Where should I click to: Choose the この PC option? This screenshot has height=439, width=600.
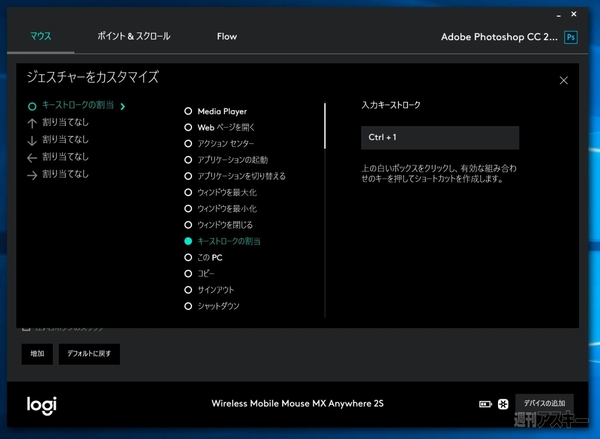click(203, 258)
